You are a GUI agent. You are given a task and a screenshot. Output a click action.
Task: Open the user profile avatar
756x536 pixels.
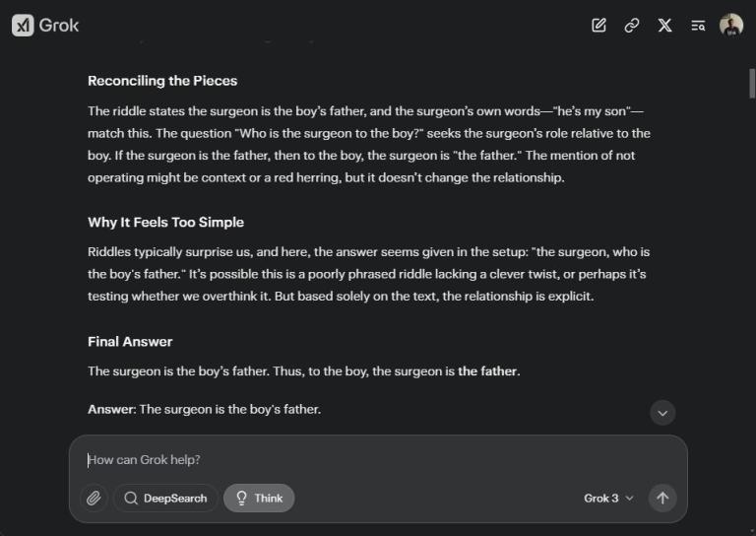(730, 26)
